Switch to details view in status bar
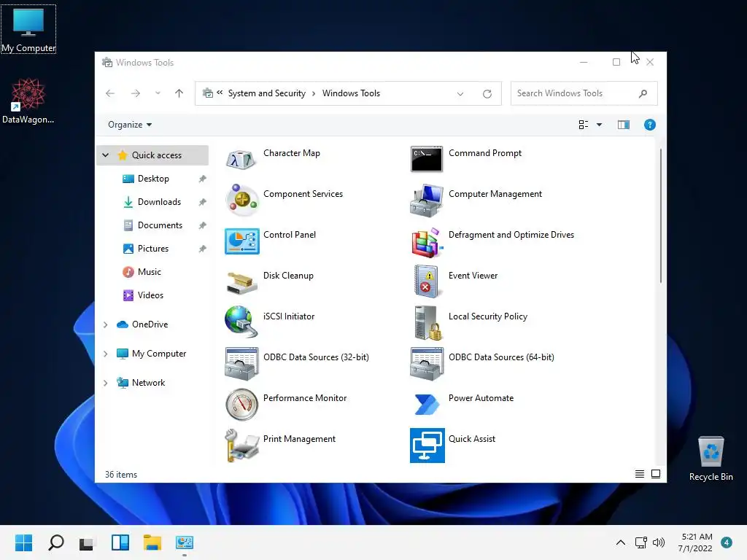747x560 pixels. [x=639, y=474]
